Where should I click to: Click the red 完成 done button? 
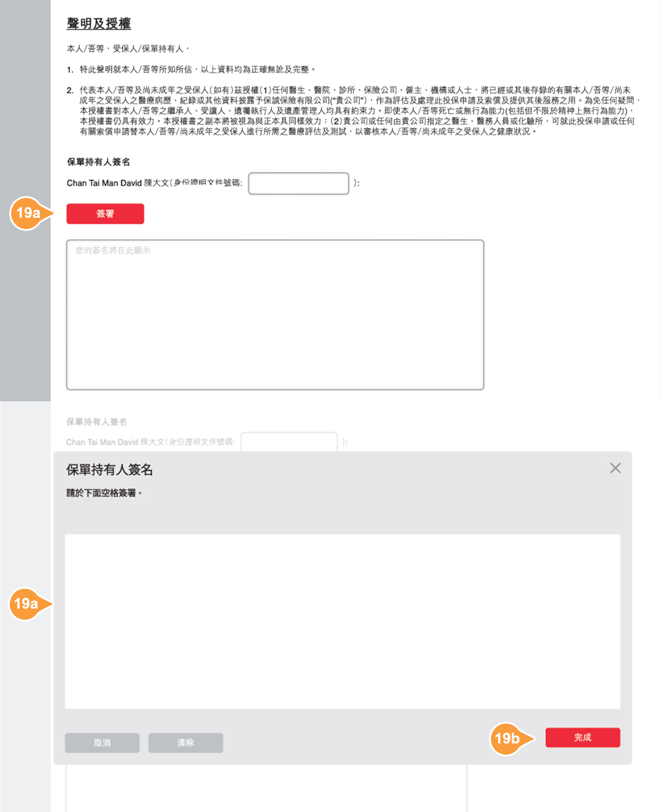tap(583, 738)
